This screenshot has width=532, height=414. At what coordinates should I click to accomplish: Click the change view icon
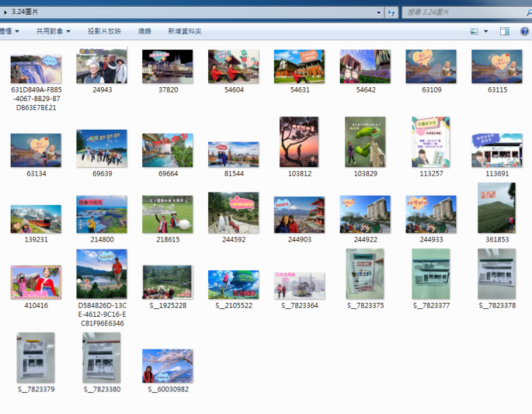click(474, 31)
